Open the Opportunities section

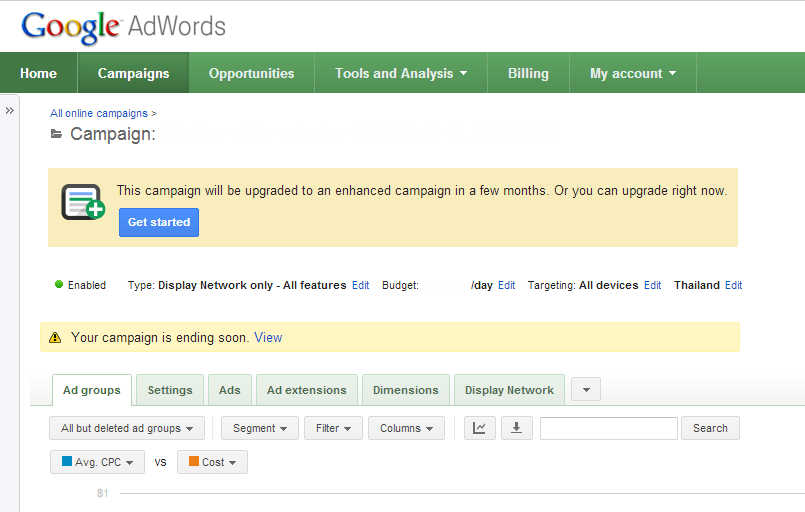coord(252,73)
